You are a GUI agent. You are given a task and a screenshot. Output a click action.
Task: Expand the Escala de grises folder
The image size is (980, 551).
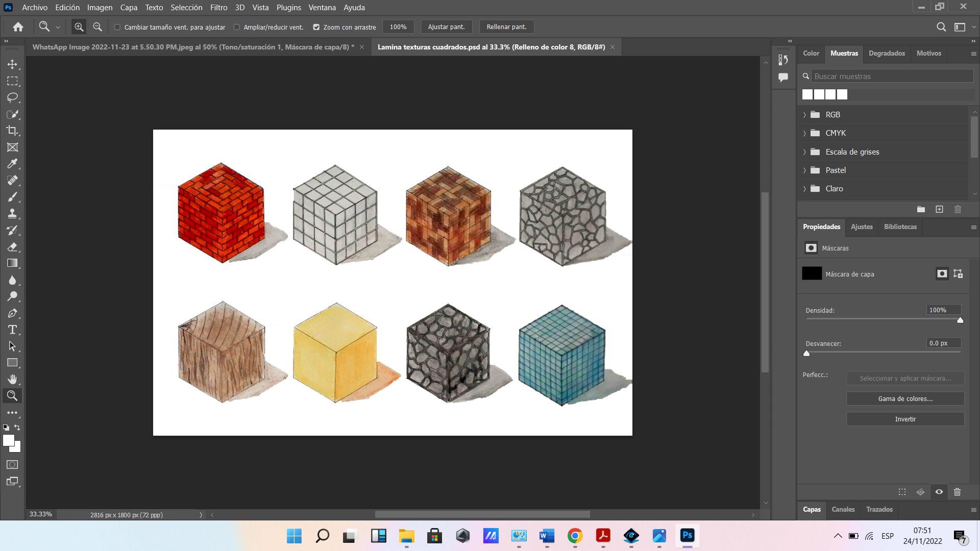click(805, 152)
